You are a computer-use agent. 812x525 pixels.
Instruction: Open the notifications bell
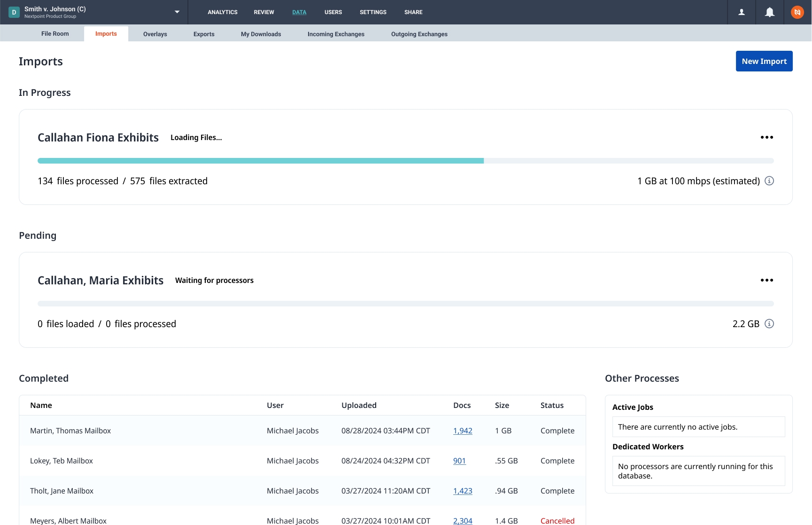(x=769, y=12)
